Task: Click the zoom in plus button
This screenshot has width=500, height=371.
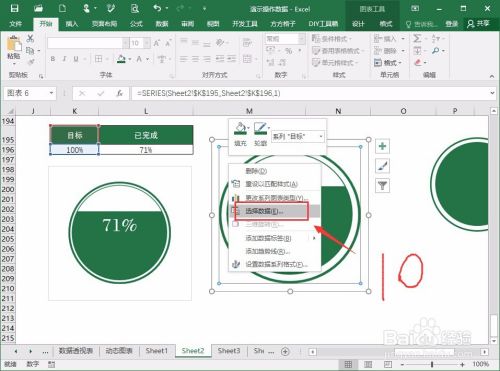Action: point(462,364)
